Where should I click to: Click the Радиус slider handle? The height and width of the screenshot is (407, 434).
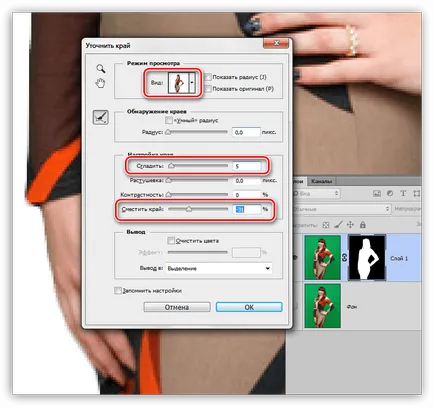coord(168,132)
